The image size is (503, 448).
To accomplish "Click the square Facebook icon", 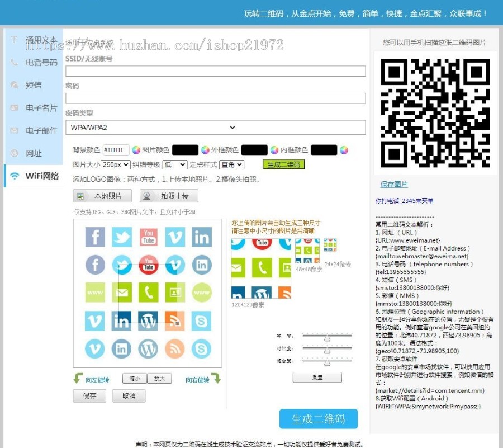I will tap(95, 237).
